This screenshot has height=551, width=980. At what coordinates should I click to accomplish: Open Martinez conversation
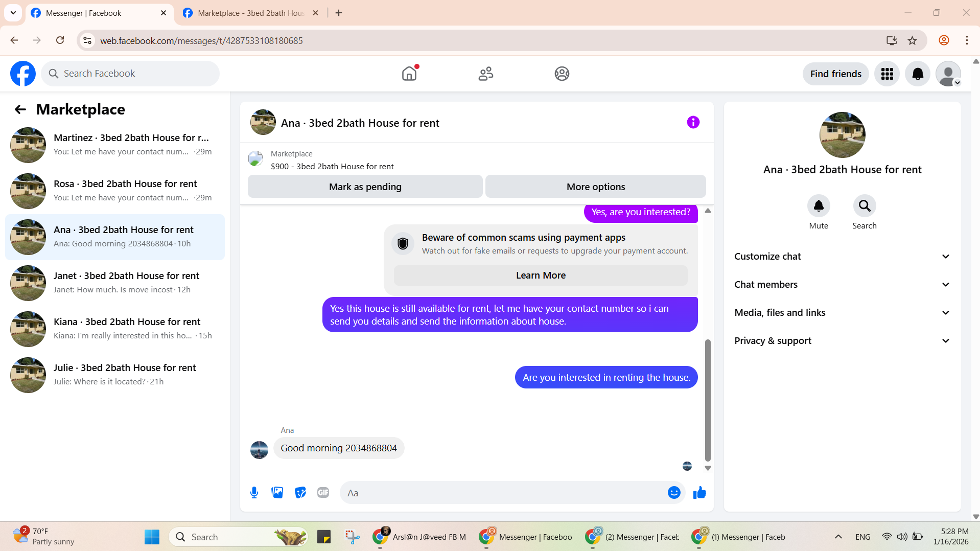click(115, 145)
